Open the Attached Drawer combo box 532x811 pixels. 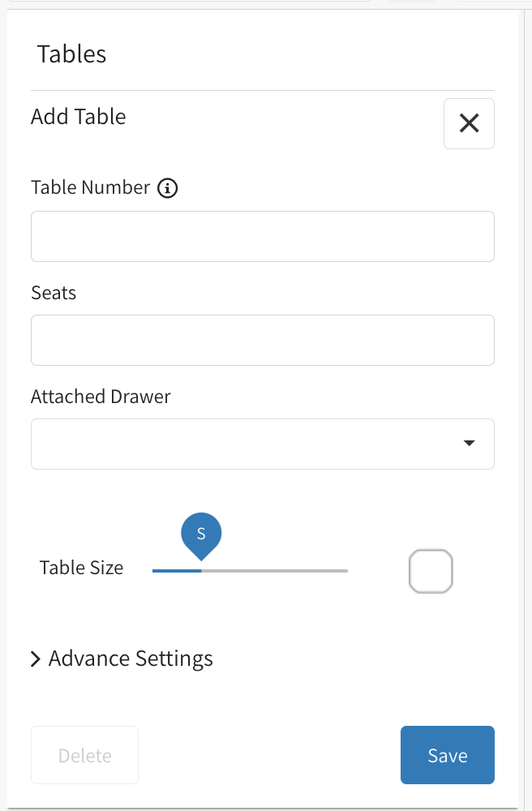tap(243, 444)
